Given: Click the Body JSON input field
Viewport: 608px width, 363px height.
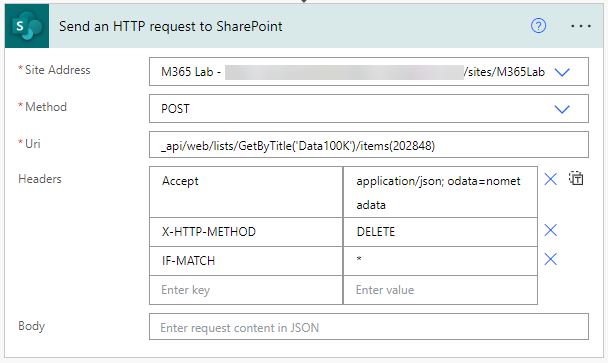Looking at the screenshot, I should (x=369, y=327).
